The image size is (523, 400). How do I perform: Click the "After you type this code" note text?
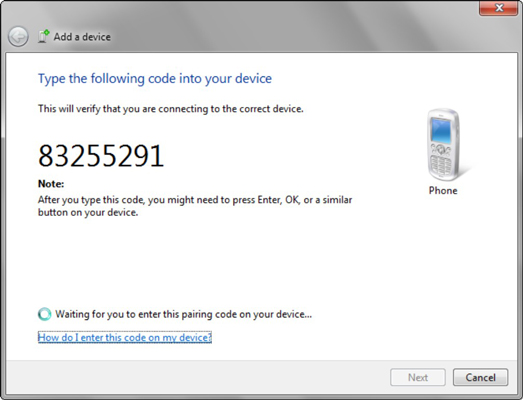195,206
